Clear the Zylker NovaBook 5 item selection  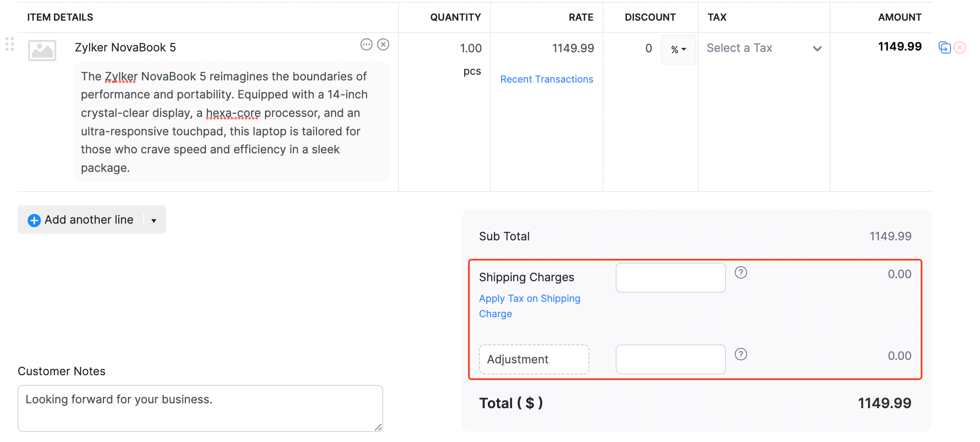click(383, 44)
